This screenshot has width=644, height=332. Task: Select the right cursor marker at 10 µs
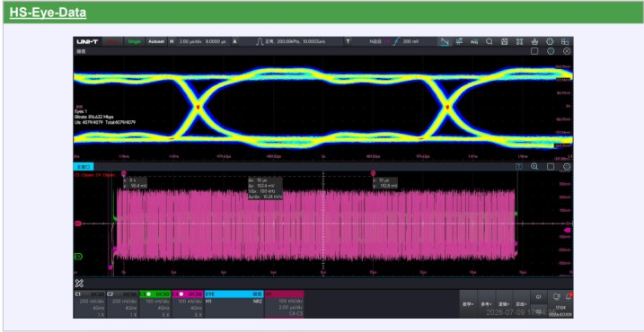click(374, 173)
